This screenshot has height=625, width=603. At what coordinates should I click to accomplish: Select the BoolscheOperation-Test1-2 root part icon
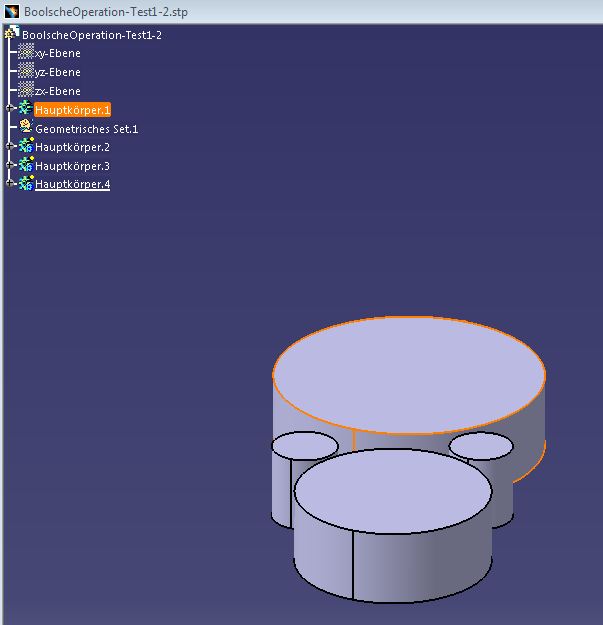click(12, 33)
